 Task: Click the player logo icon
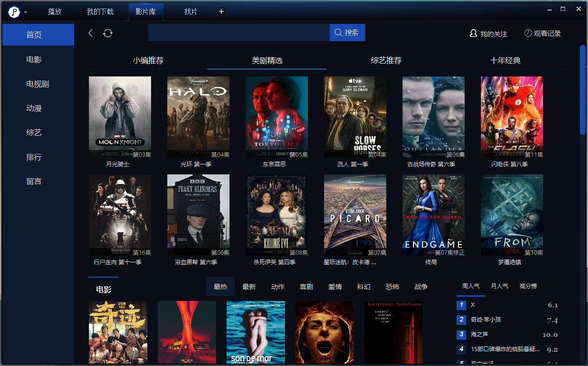click(x=14, y=12)
